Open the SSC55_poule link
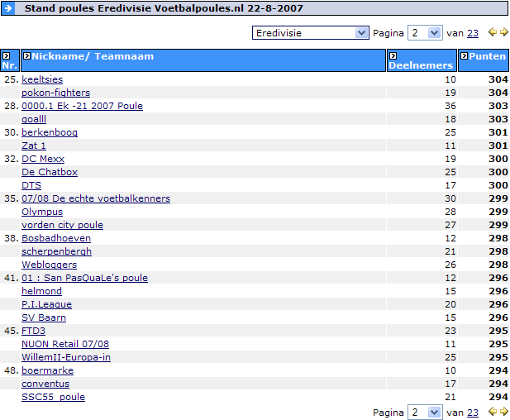This screenshot has height=420, width=510. pos(53,397)
